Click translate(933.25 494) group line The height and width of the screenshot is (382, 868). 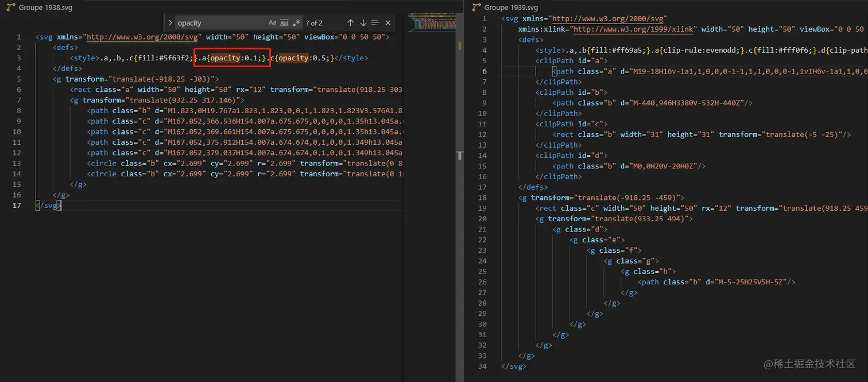pyautogui.click(x=614, y=219)
